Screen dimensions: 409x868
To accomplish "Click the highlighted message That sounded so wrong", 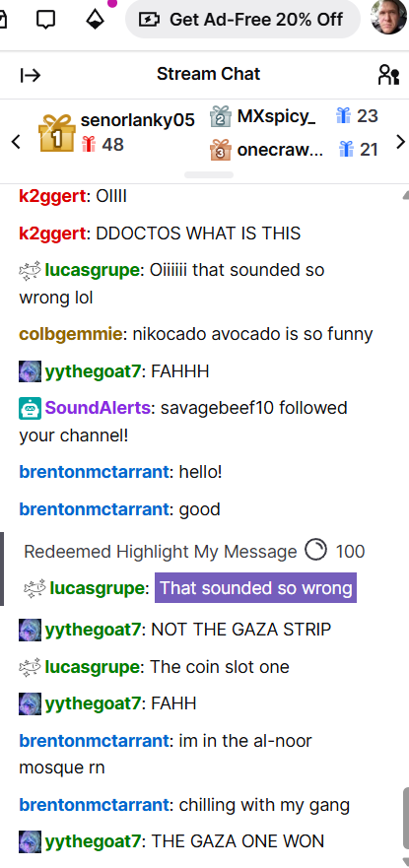I will 255,588.
